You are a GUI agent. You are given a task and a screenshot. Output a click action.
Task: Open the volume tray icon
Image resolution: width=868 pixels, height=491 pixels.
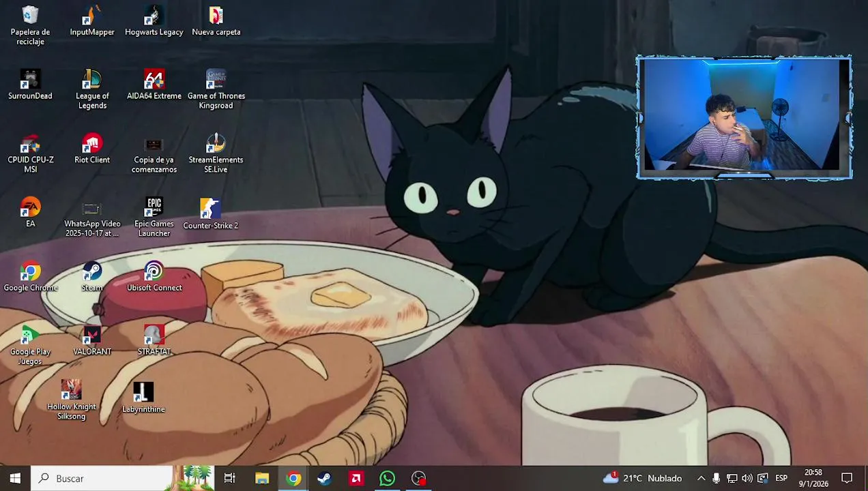pos(747,478)
